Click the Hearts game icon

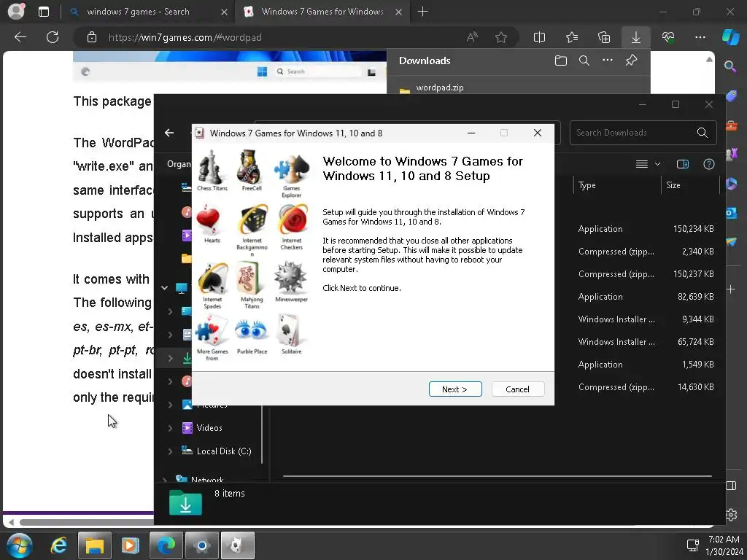coord(209,221)
